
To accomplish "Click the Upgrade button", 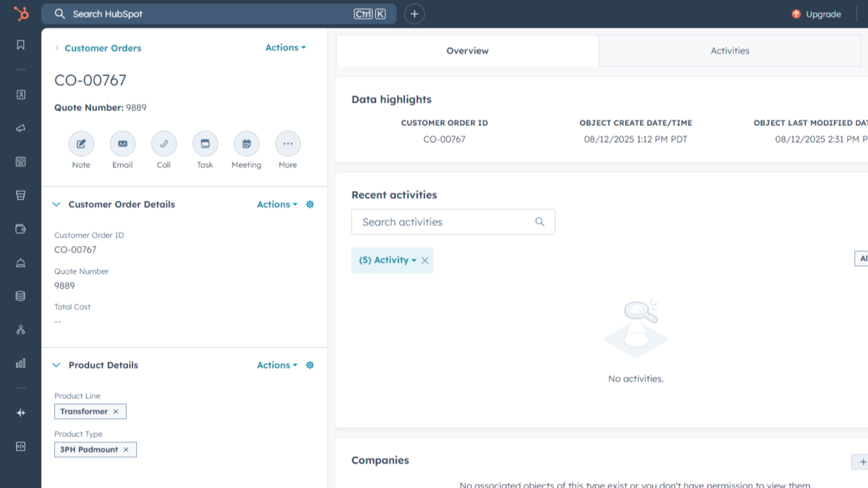I will pyautogui.click(x=817, y=14).
